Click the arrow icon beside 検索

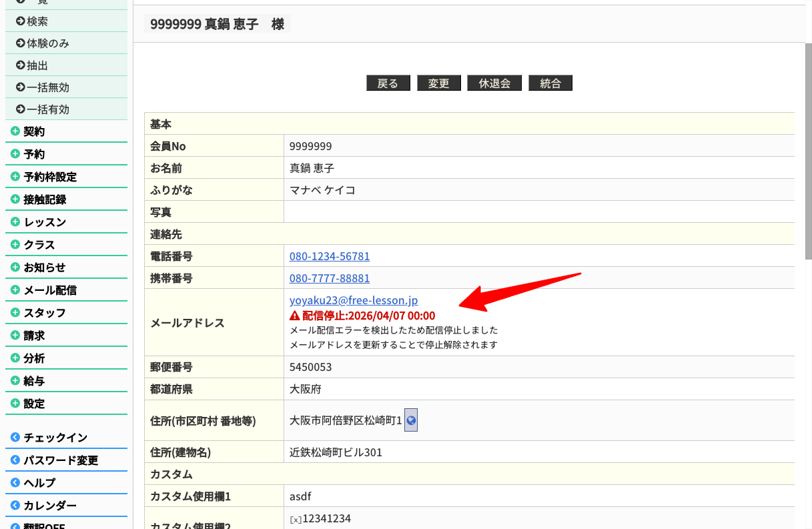(21, 21)
